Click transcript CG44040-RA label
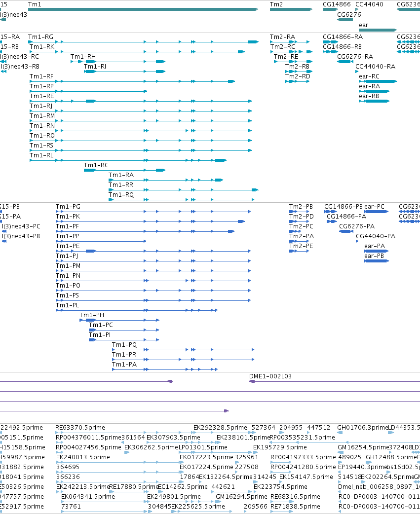This screenshot has width=420, height=514. (x=376, y=67)
